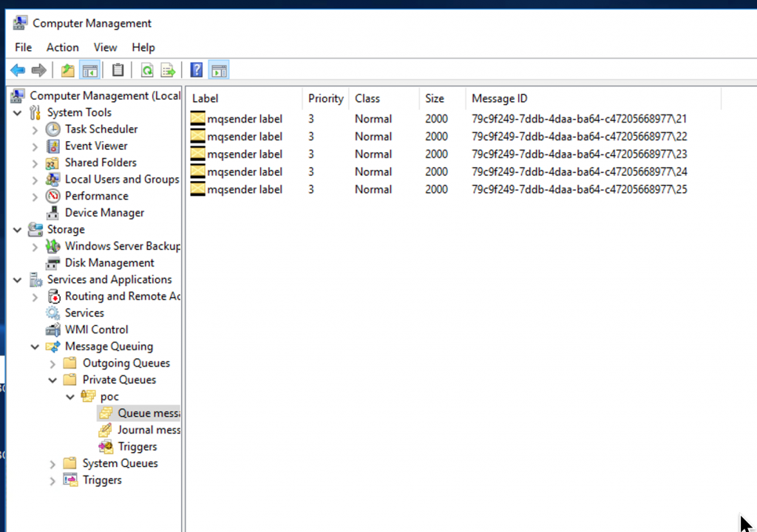757x532 pixels.
Task: Collapse the poc queue node
Action: click(69, 396)
